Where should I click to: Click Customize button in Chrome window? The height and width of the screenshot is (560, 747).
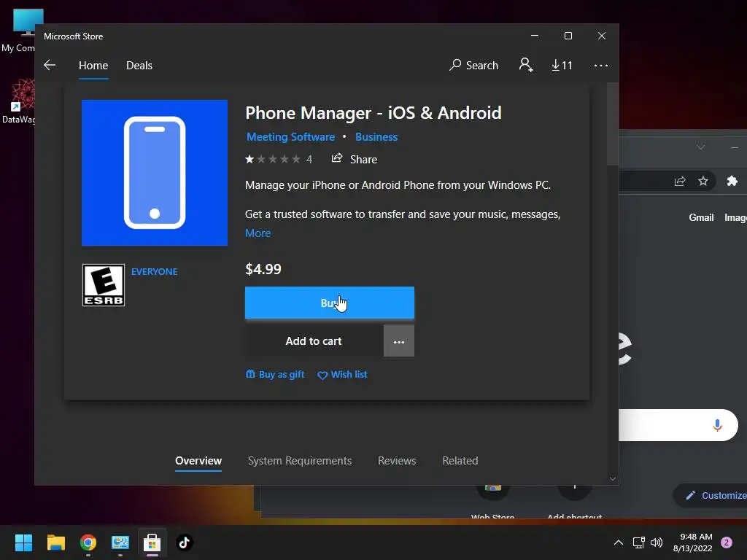tap(711, 496)
